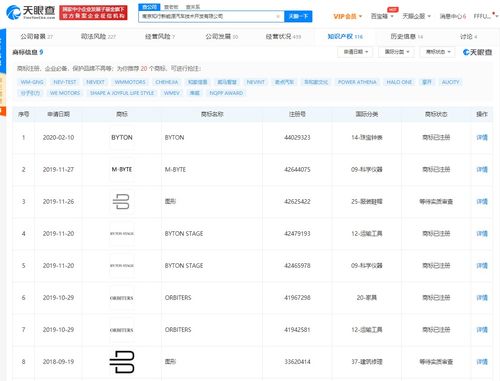The width and height of the screenshot is (500, 381).
Task: Switch to the 公司发展 tab
Action: pos(222,37)
